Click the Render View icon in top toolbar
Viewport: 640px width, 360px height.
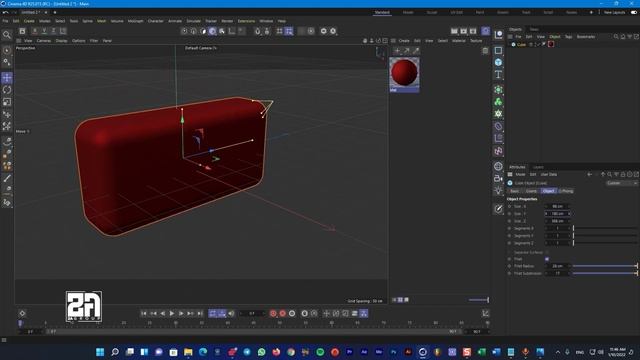(454, 31)
